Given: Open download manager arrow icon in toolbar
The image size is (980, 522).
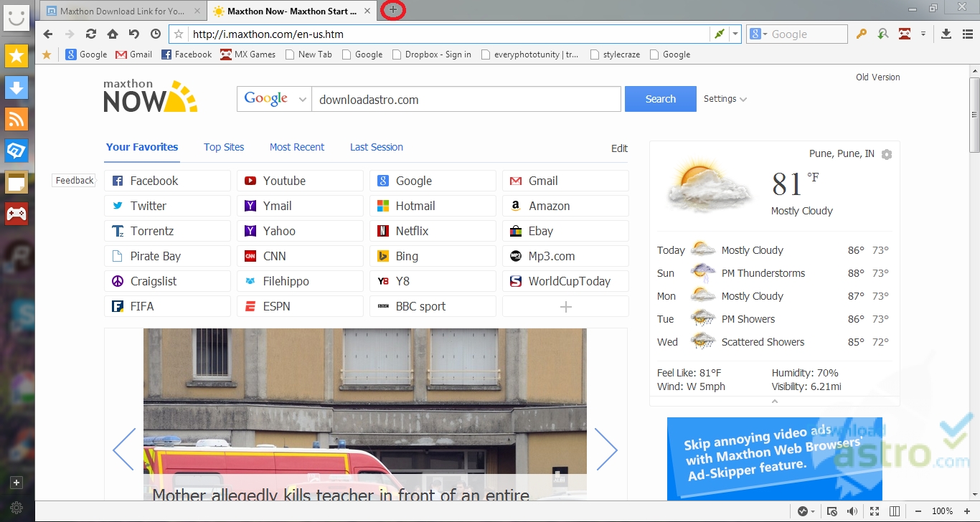Looking at the screenshot, I should click(x=946, y=34).
